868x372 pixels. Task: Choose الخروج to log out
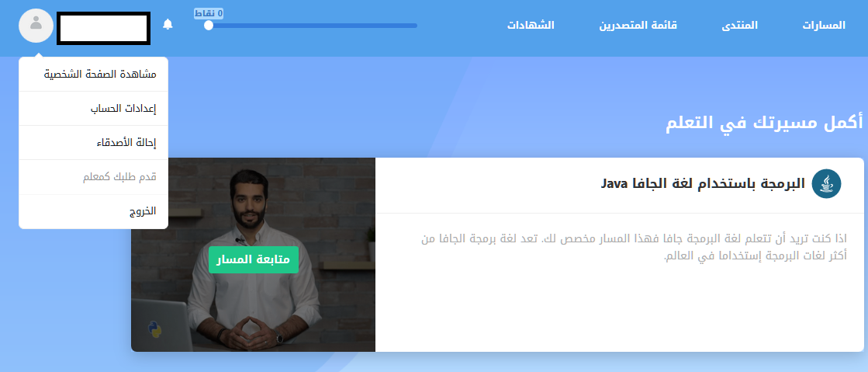tap(94, 211)
